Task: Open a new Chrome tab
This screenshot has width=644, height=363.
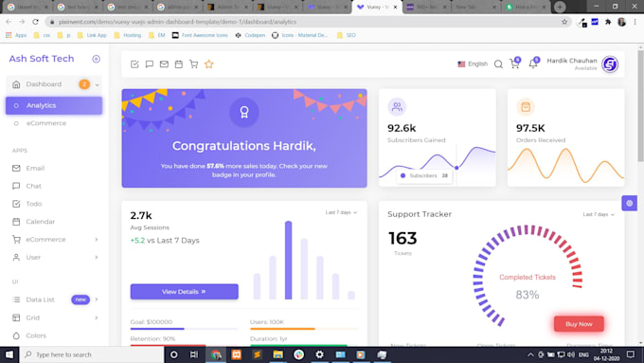Action: click(560, 7)
